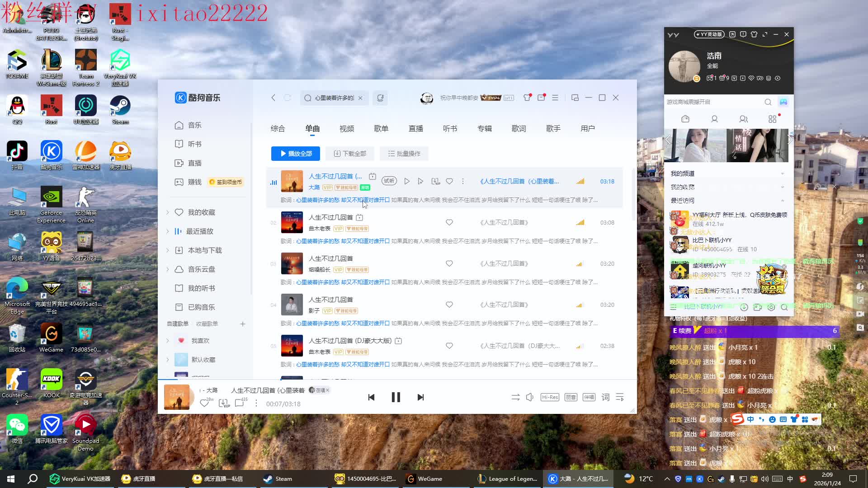The image size is (868, 488).
Task: Favorite the song by 曲木老表
Action: [449, 222]
